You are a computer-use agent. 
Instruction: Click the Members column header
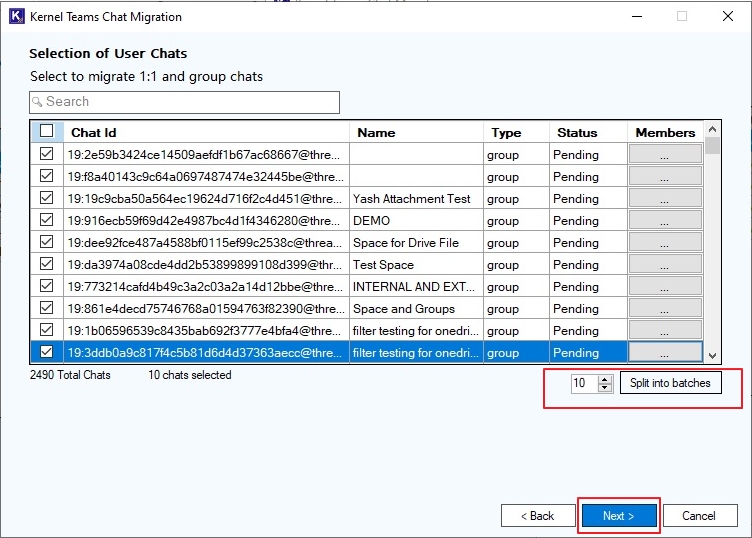click(x=665, y=132)
